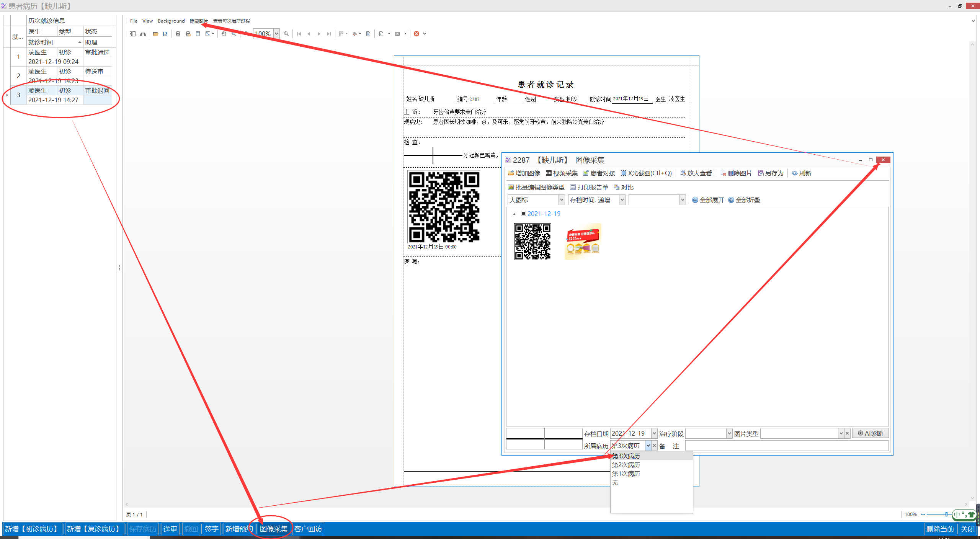This screenshot has width=980, height=539.
Task: Expand all groups with 全部展开
Action: pyautogui.click(x=708, y=200)
